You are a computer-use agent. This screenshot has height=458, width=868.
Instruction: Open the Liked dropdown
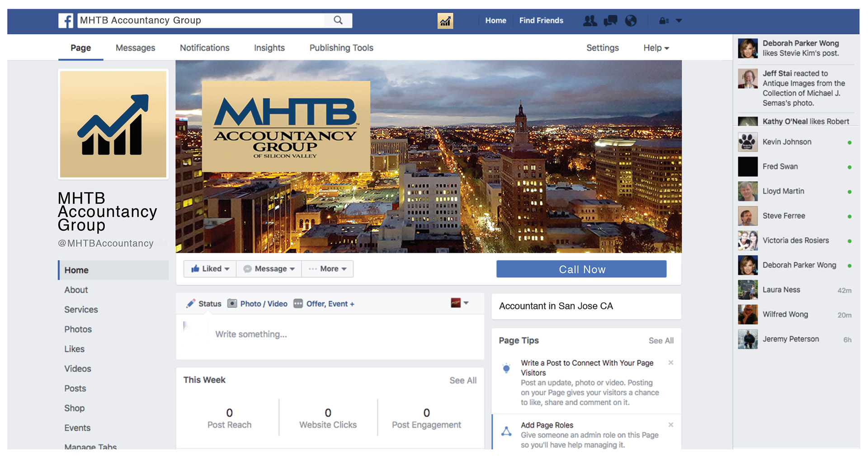coord(210,269)
